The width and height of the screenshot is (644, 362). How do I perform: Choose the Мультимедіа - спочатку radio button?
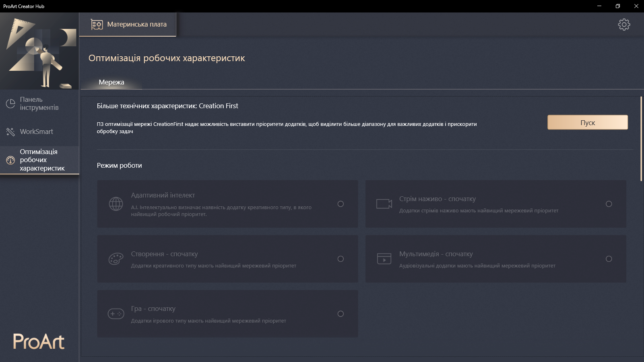(x=609, y=259)
